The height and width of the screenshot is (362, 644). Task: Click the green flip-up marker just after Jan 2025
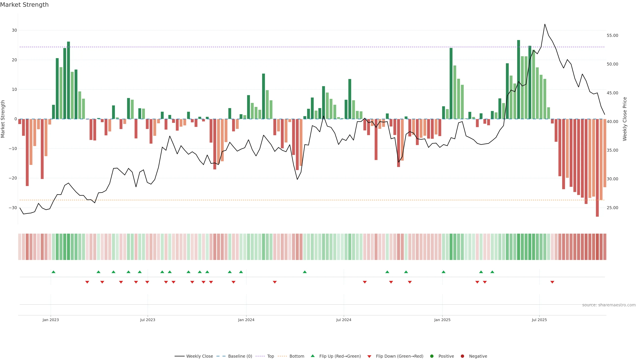click(443, 272)
